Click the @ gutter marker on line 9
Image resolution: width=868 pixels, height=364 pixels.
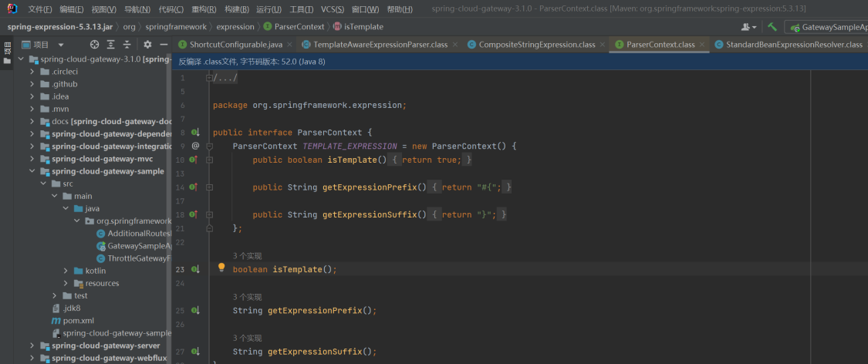click(195, 146)
